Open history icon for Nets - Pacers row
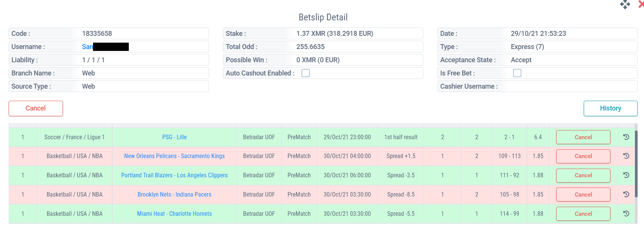 (626, 194)
